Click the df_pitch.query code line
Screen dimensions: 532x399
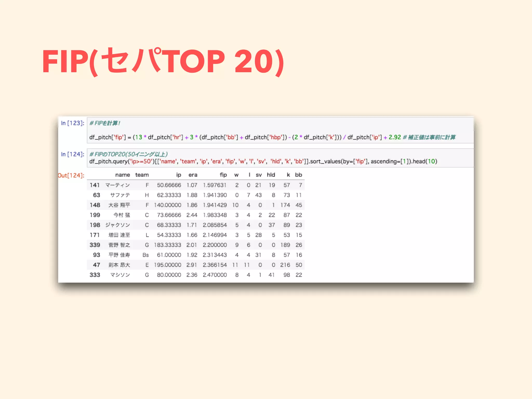tap(263, 161)
